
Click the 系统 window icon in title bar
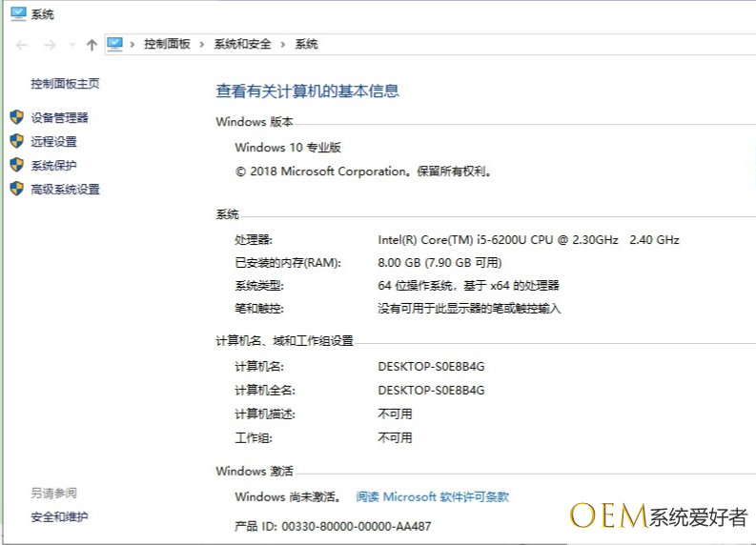point(17,13)
